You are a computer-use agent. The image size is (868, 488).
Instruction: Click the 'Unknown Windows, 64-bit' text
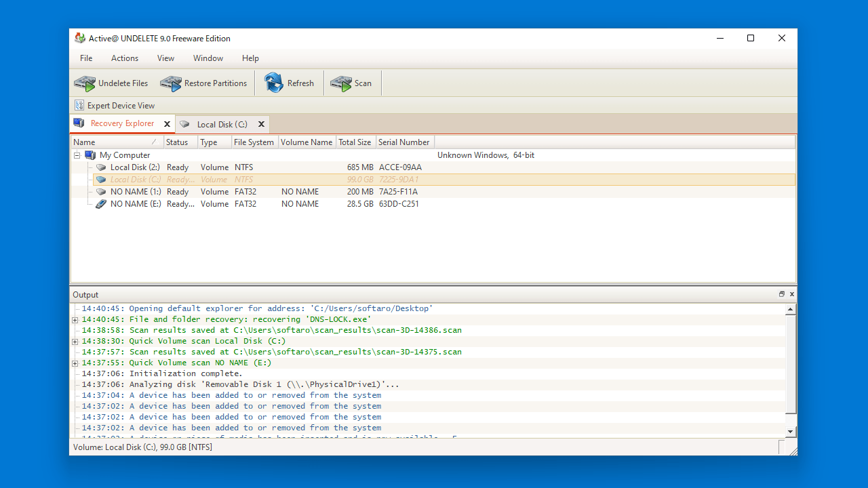[486, 155]
